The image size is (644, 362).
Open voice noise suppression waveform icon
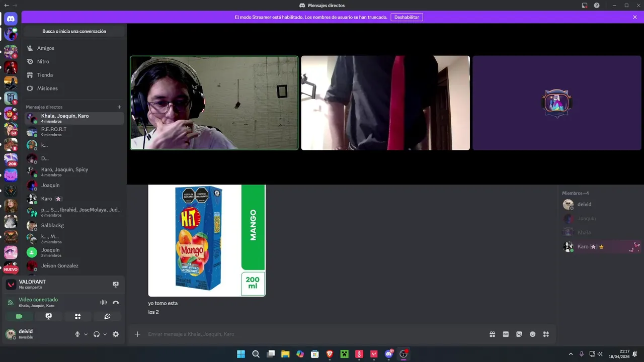pos(104,302)
